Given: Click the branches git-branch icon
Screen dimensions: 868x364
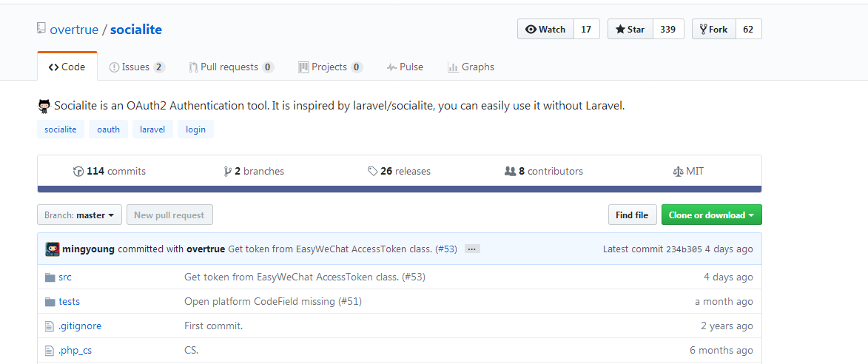Looking at the screenshot, I should coord(227,172).
